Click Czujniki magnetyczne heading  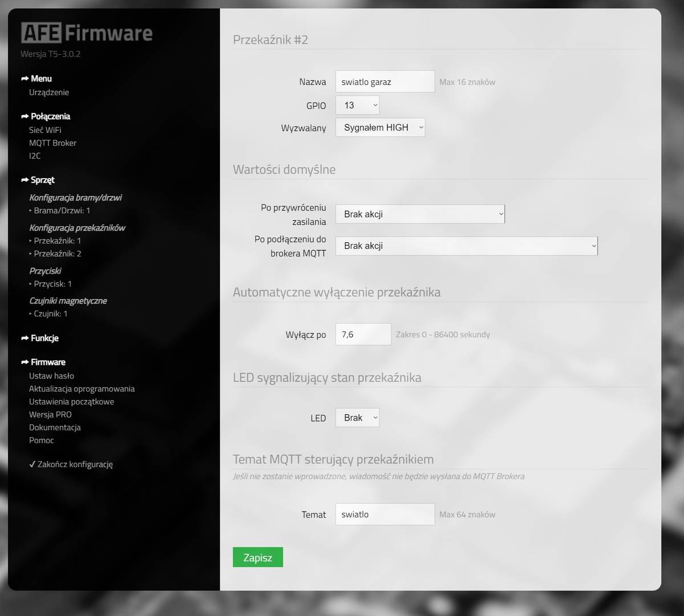[x=68, y=301]
